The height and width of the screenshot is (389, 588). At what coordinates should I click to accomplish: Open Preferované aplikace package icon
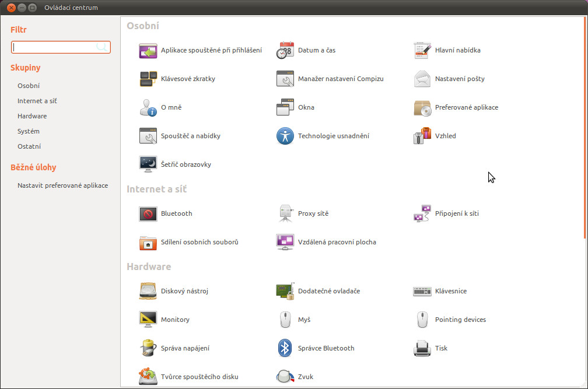click(x=422, y=108)
